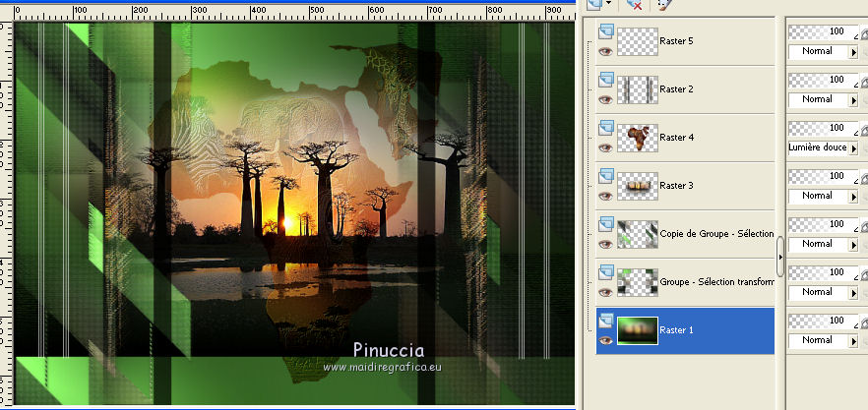The width and height of the screenshot is (868, 410).
Task: Click the Copie de Groupe layer type icon
Action: (605, 223)
